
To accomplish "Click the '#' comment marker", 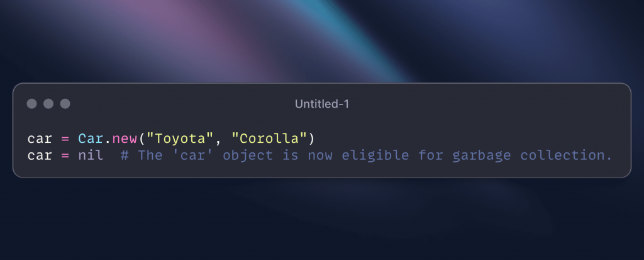I will click(x=125, y=155).
